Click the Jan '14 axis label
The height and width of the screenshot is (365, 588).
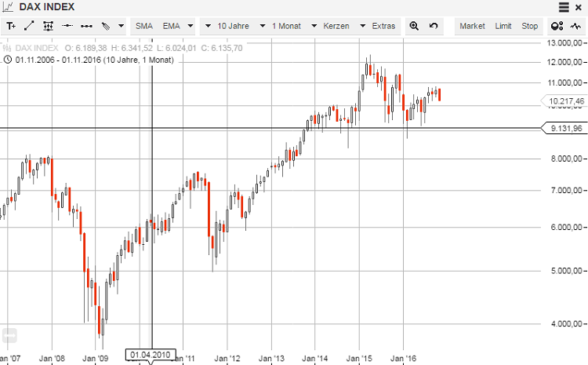pyautogui.click(x=314, y=358)
